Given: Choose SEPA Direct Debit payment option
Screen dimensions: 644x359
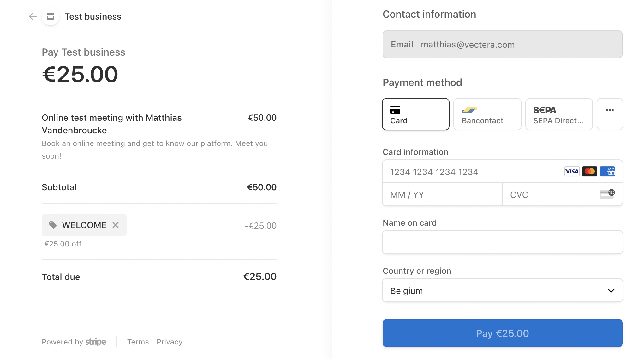Looking at the screenshot, I should point(559,114).
